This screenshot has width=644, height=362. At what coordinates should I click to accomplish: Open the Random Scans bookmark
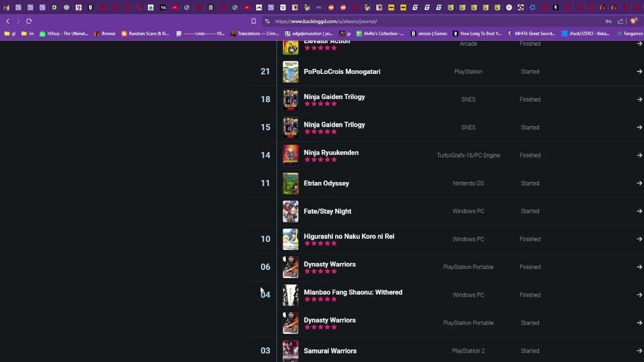145,34
